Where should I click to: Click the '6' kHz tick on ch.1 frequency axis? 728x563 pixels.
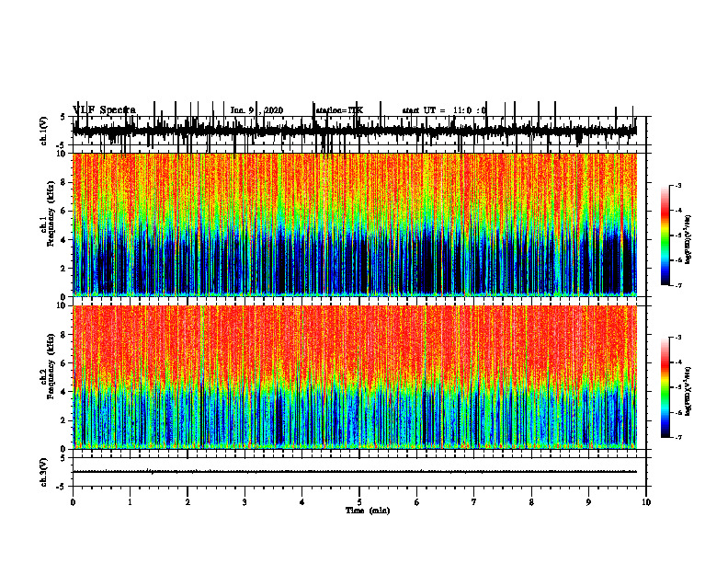tap(65, 212)
